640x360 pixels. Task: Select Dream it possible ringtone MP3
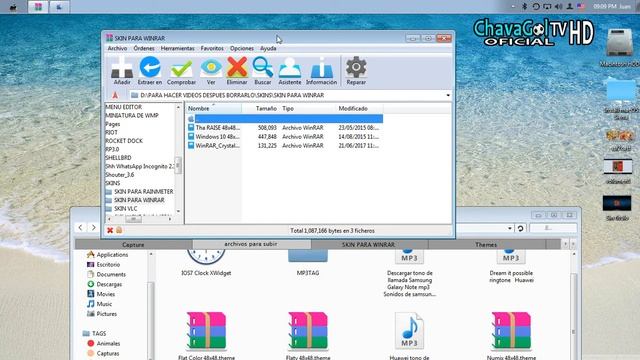tap(511, 267)
